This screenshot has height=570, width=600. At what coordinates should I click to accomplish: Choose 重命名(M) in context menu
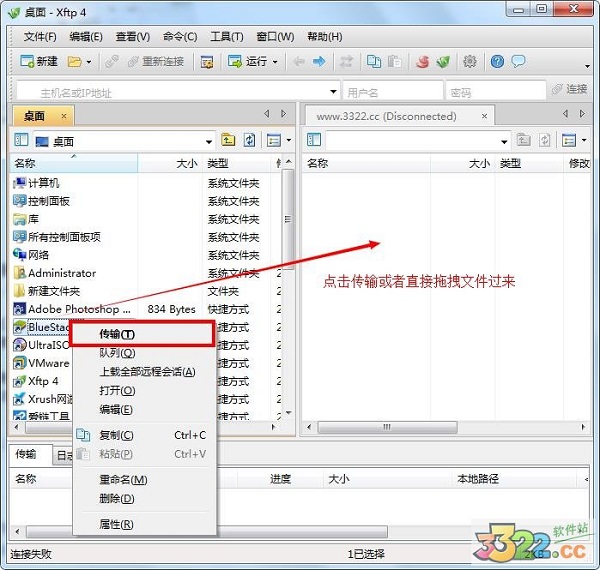coord(145,479)
